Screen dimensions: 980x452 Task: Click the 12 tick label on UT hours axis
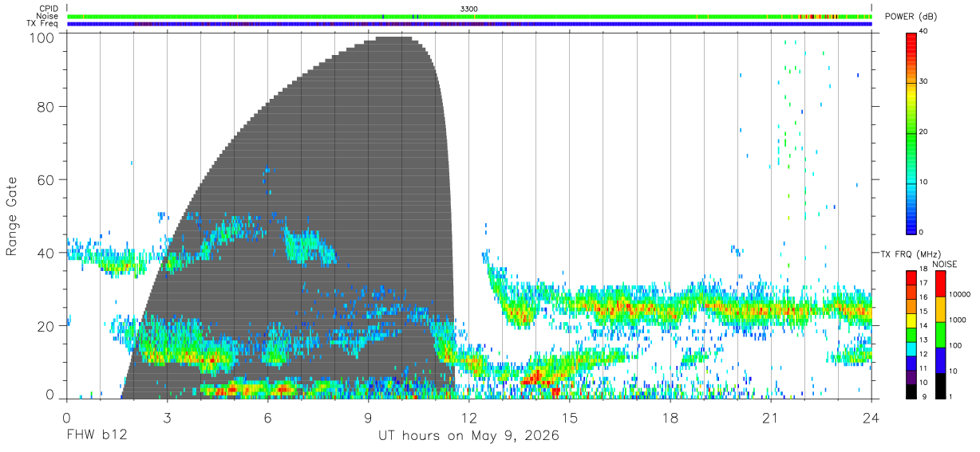click(469, 419)
